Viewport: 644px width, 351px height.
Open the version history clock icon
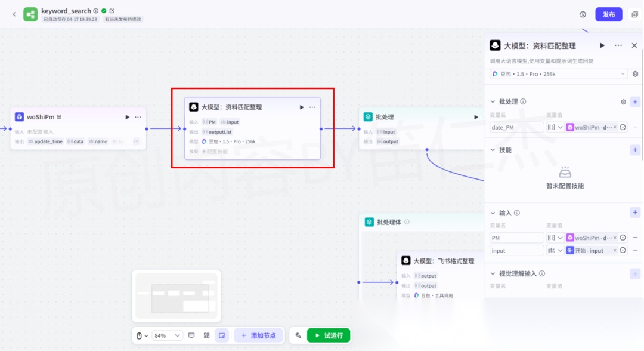pos(583,14)
